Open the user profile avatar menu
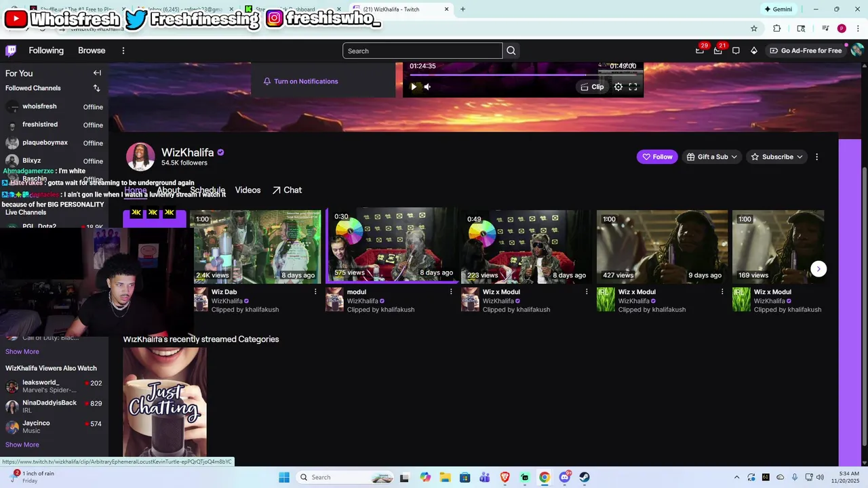 [857, 50]
